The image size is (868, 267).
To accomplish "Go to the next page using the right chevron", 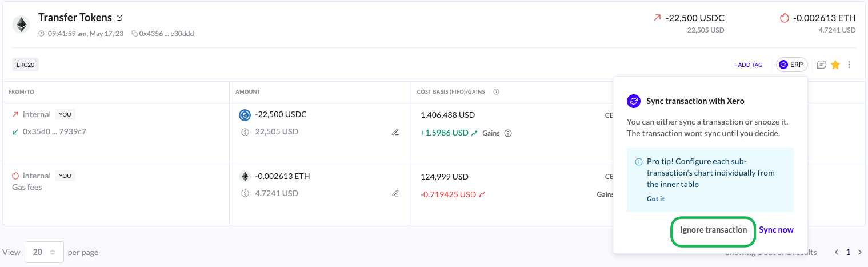I will 860,252.
